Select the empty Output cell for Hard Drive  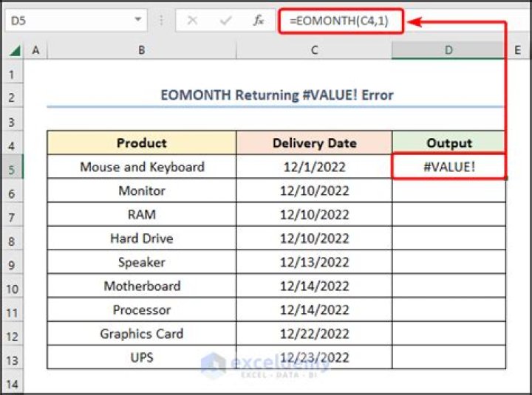(449, 238)
